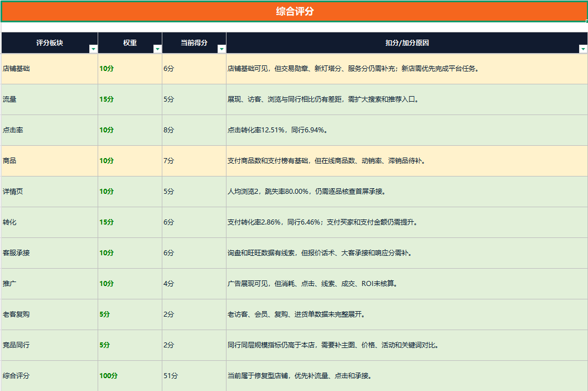This screenshot has height=391, width=588.
Task: Select the reason text starting 支付商品数和支付榜
Action: click(326, 161)
